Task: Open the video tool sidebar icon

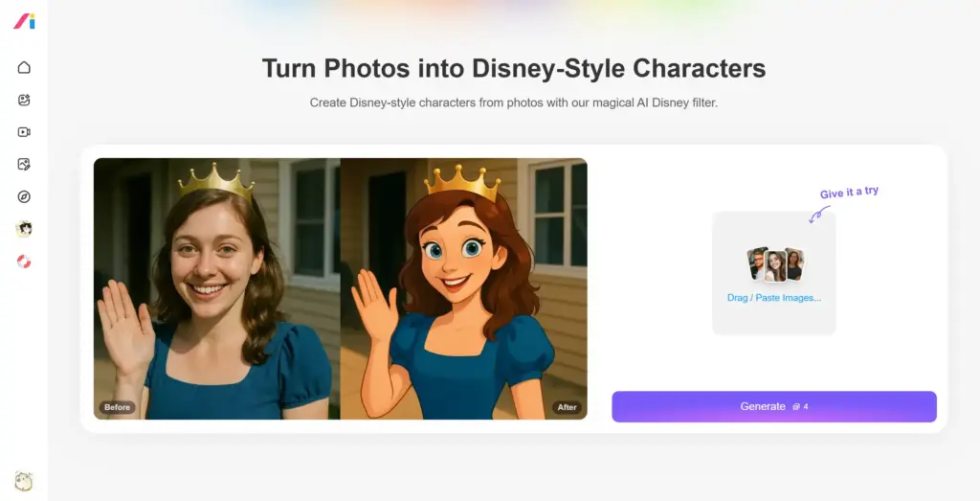Action: [24, 132]
